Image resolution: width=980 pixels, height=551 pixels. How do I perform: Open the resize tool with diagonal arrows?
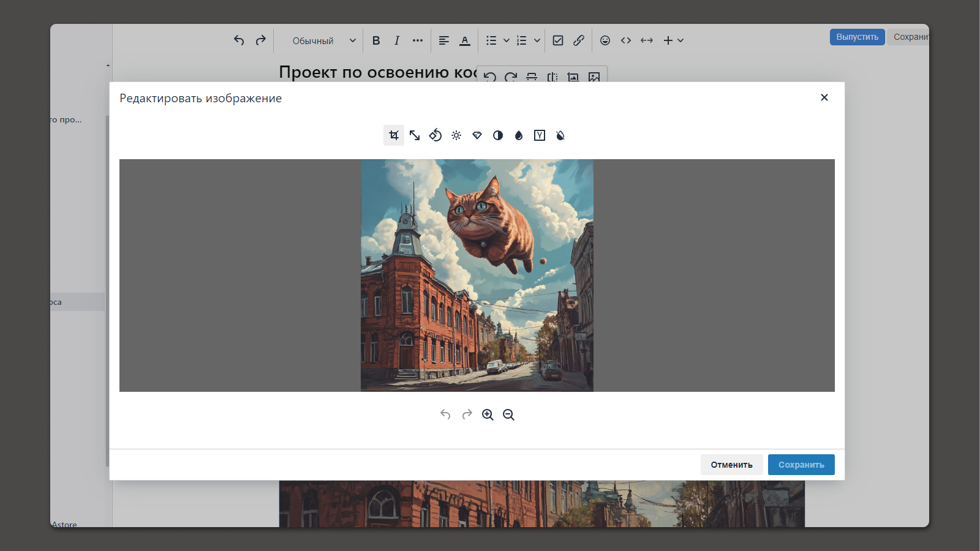(x=415, y=135)
